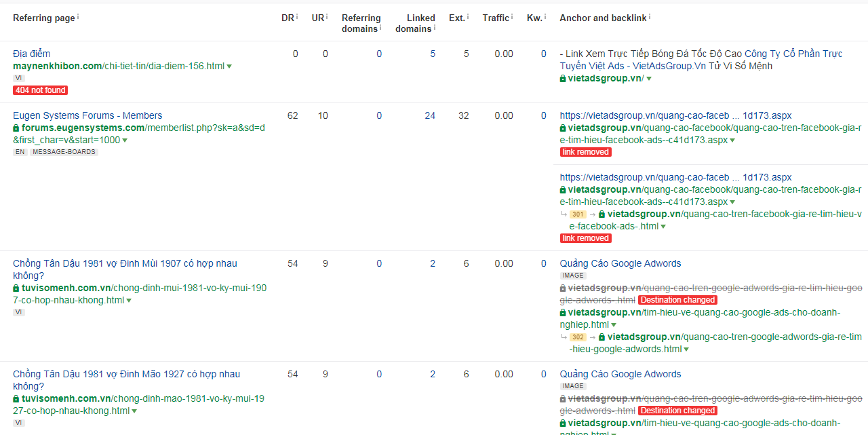This screenshot has width=868, height=435.
Task: Sort table by the Traffic column header
Action: click(496, 18)
